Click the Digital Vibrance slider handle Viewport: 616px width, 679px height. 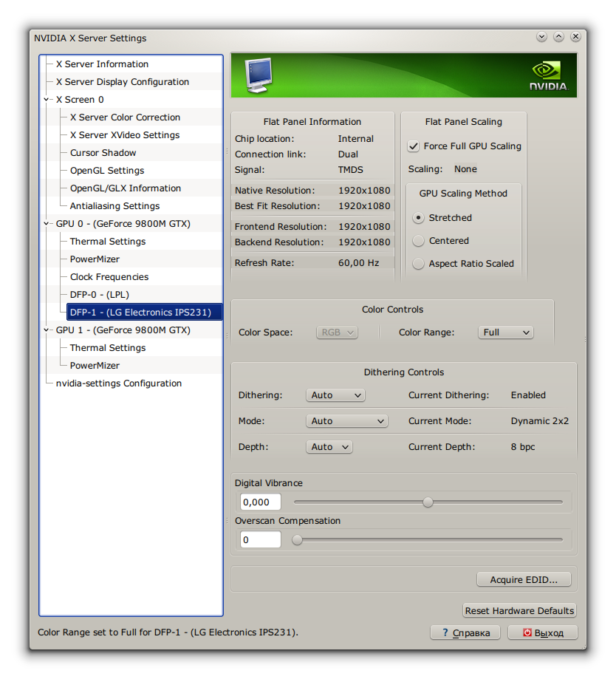point(428,502)
